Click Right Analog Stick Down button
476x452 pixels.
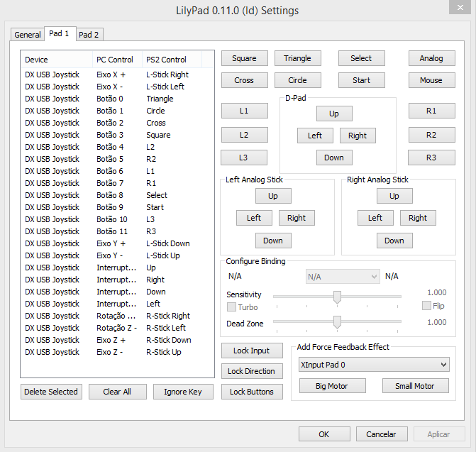coord(394,241)
